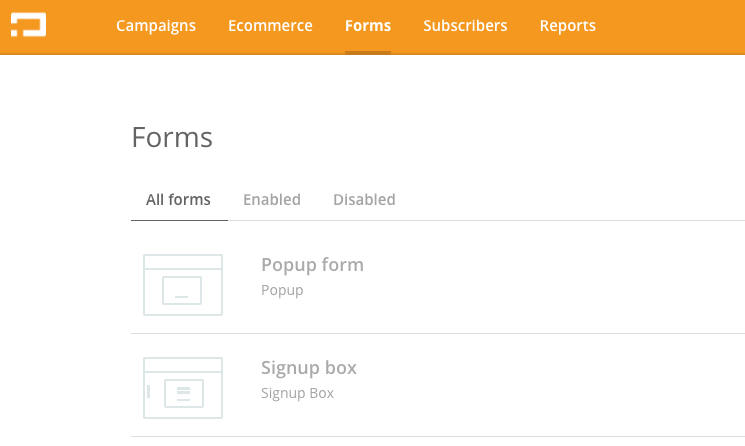Click the Popup form thumbnail icon
The height and width of the screenshot is (446, 745).
coord(183,285)
